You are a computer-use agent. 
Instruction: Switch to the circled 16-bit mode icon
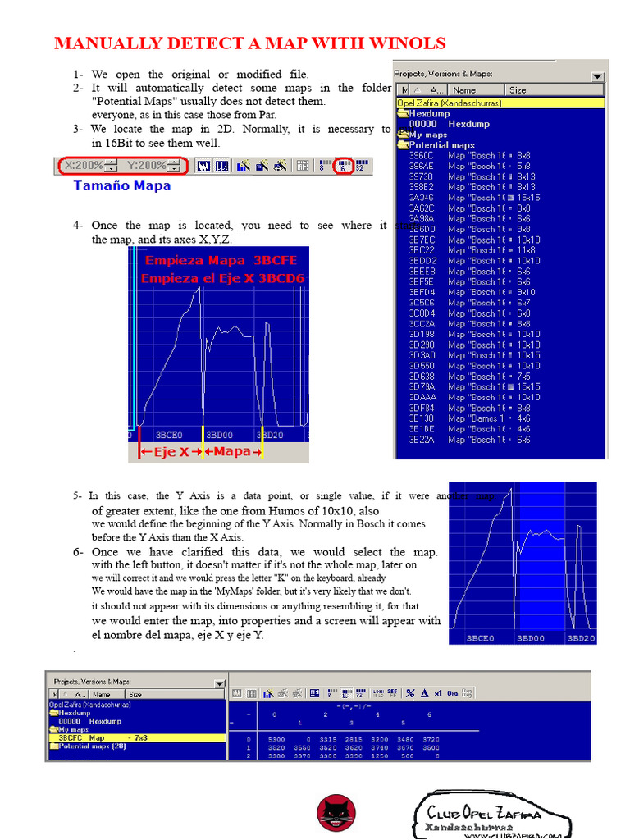click(343, 166)
